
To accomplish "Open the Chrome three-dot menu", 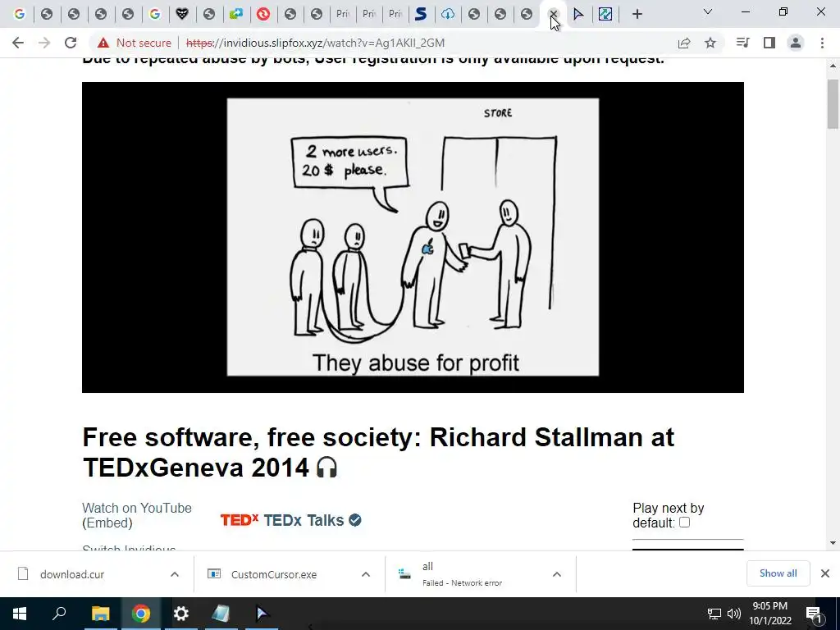I will 822,43.
